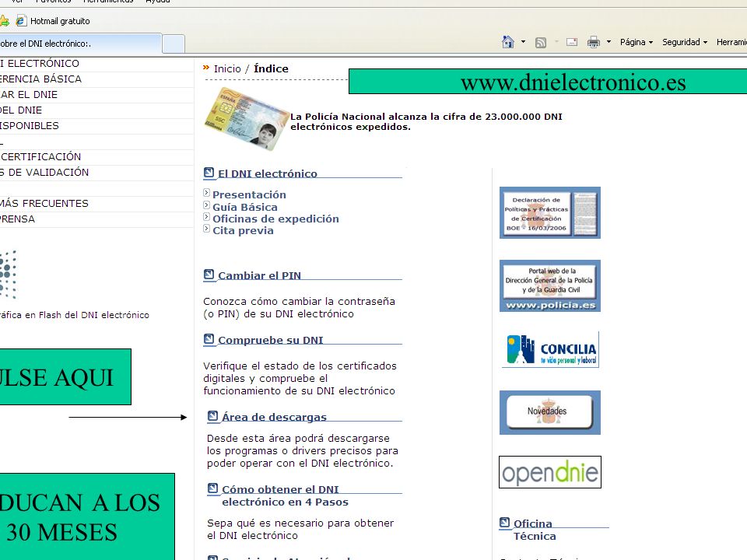Click the Print toolbar icon
This screenshot has width=747, height=560.
[594, 42]
